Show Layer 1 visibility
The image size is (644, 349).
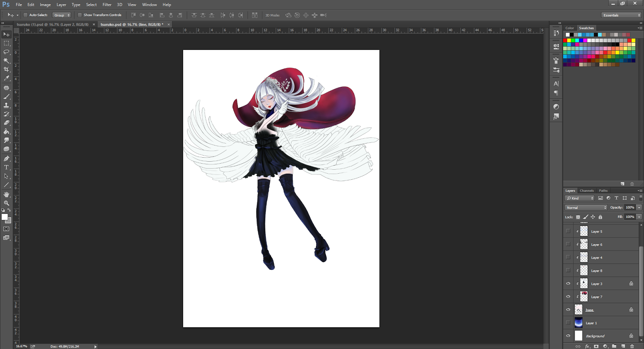(x=568, y=323)
